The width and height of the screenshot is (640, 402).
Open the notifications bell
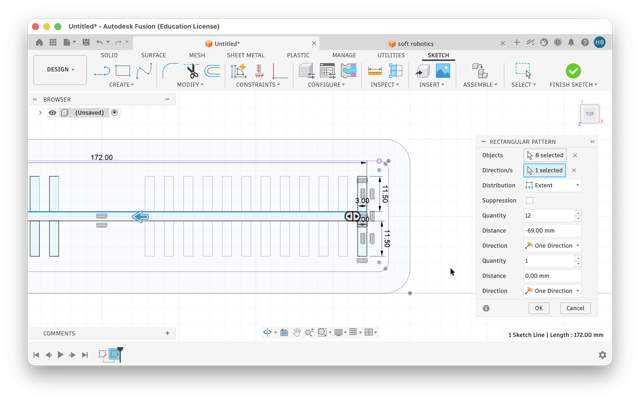click(x=571, y=42)
